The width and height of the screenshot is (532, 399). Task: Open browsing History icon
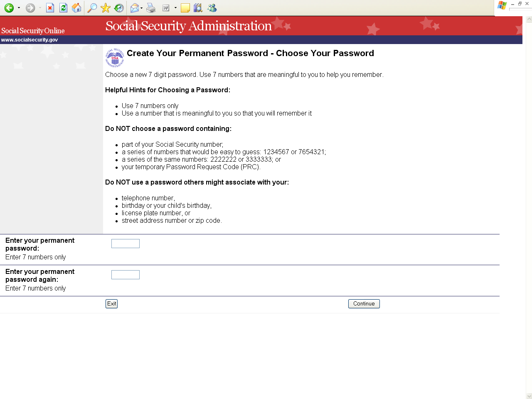pyautogui.click(x=119, y=8)
